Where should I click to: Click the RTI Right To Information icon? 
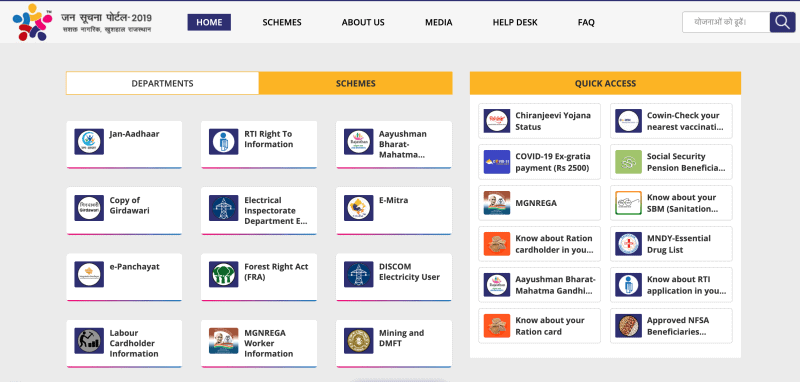tap(223, 142)
